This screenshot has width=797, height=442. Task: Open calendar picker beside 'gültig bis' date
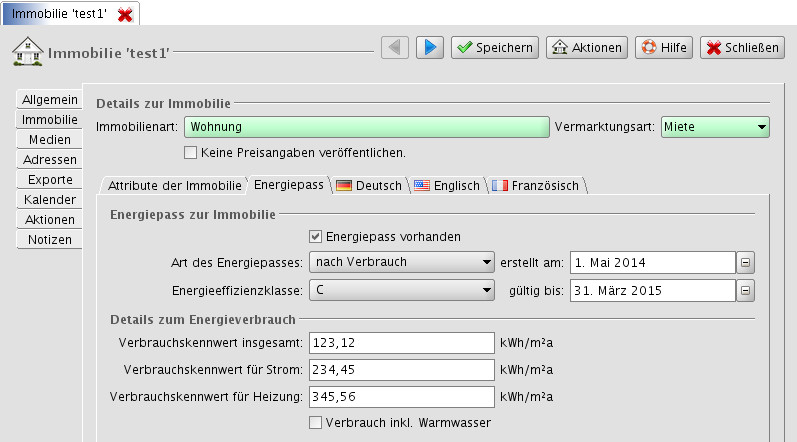(x=746, y=291)
